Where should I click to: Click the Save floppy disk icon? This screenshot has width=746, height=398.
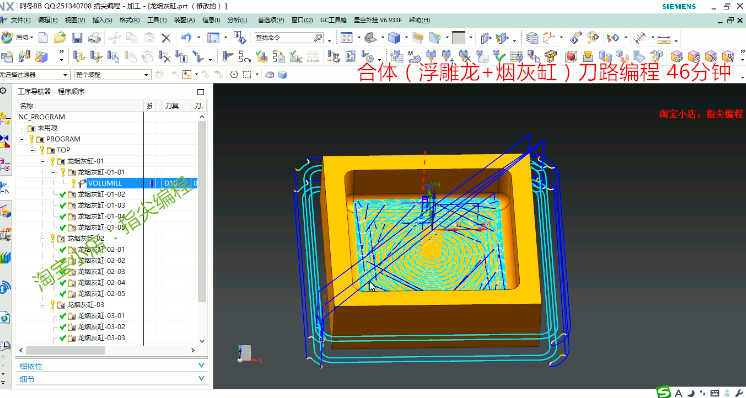point(77,38)
